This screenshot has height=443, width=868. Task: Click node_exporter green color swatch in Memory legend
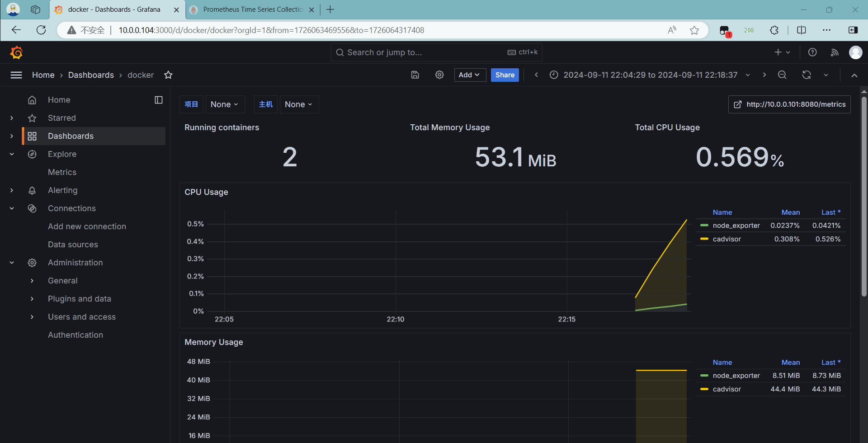(x=704, y=376)
